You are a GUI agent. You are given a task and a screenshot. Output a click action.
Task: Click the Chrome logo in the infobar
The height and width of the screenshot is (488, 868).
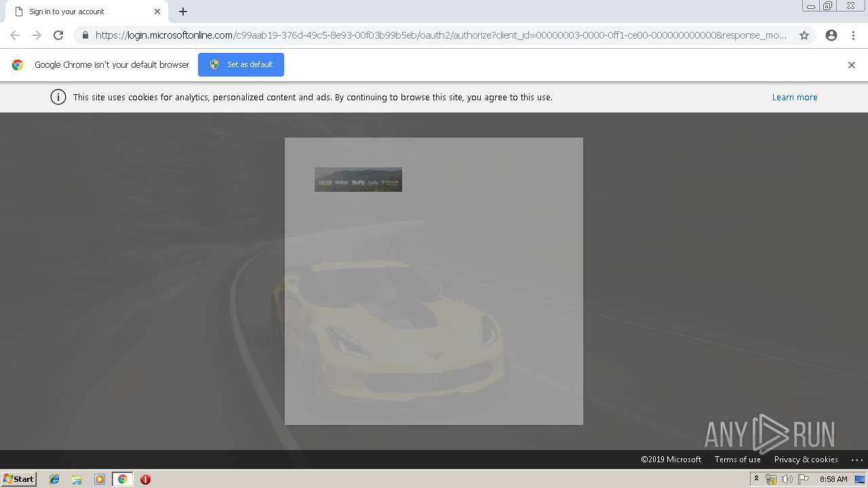[x=18, y=65]
